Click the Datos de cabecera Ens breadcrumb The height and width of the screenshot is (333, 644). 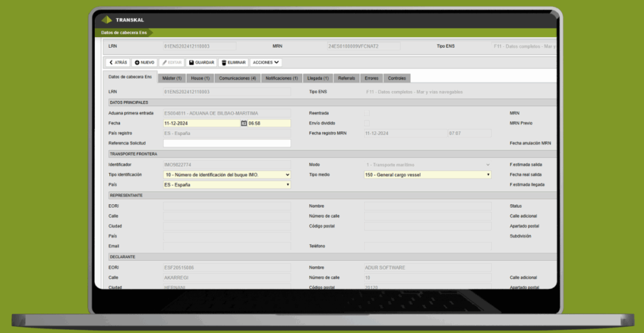click(x=125, y=32)
